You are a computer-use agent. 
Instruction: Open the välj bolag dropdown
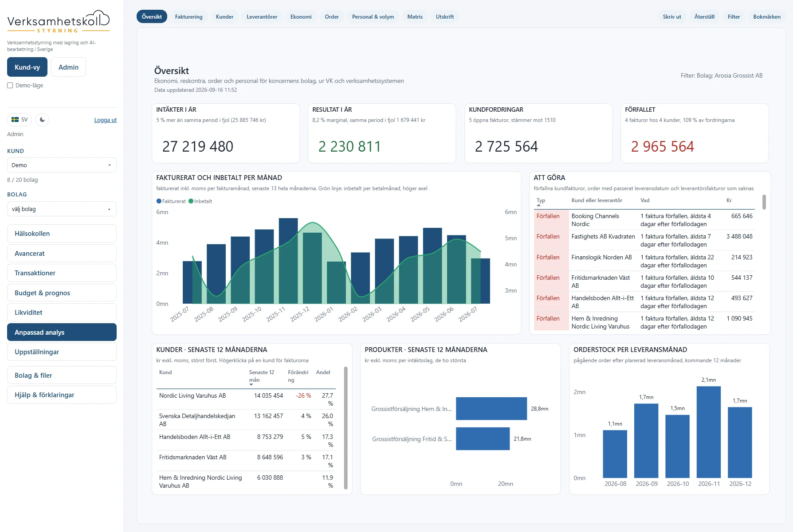62,209
